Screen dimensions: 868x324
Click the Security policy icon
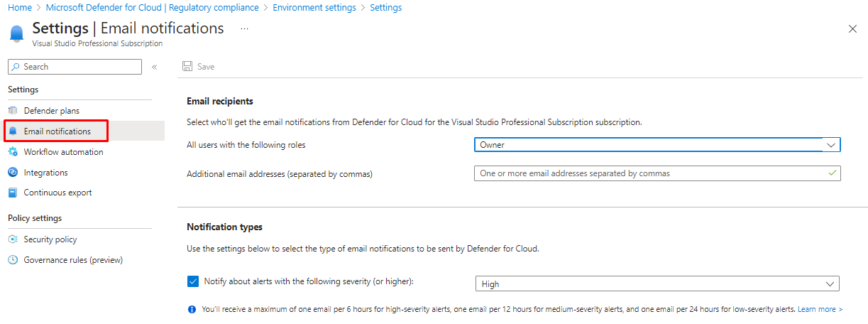[x=12, y=239]
